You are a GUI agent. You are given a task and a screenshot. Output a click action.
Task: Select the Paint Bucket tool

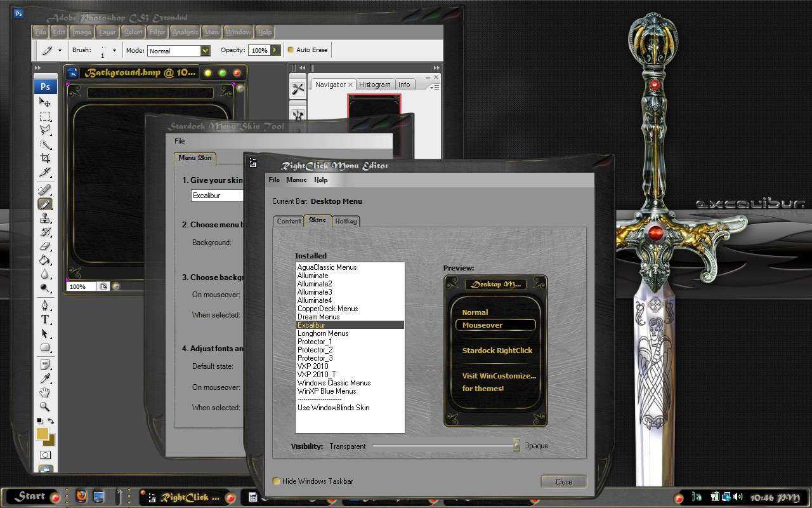(x=45, y=260)
